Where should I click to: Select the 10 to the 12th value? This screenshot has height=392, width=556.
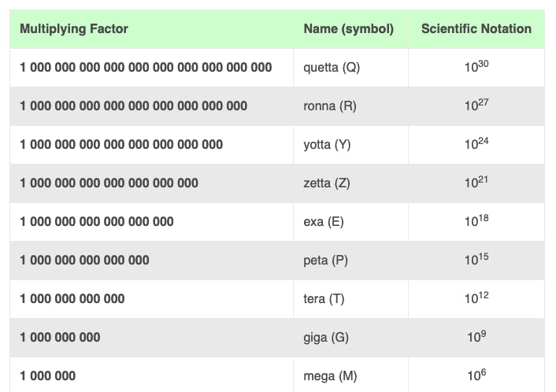point(476,298)
